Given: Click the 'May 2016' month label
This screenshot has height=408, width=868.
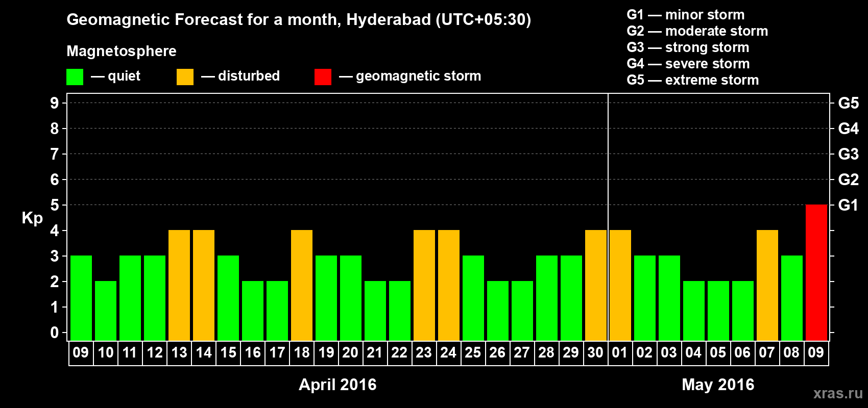Looking at the screenshot, I should tap(718, 385).
